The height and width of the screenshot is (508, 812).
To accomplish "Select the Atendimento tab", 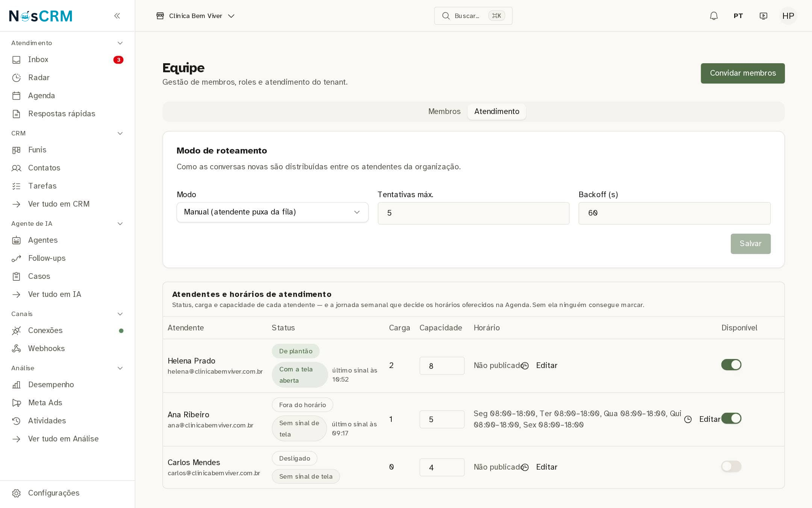I will click(497, 111).
